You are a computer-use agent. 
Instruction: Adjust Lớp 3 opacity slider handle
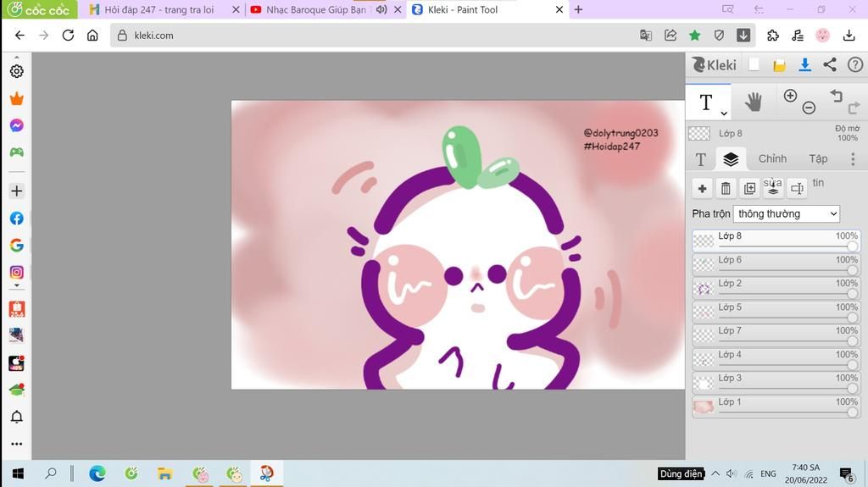click(x=853, y=389)
